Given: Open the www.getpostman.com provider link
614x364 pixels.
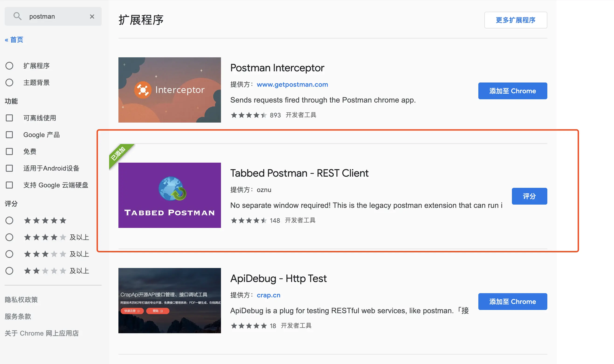Looking at the screenshot, I should point(292,84).
